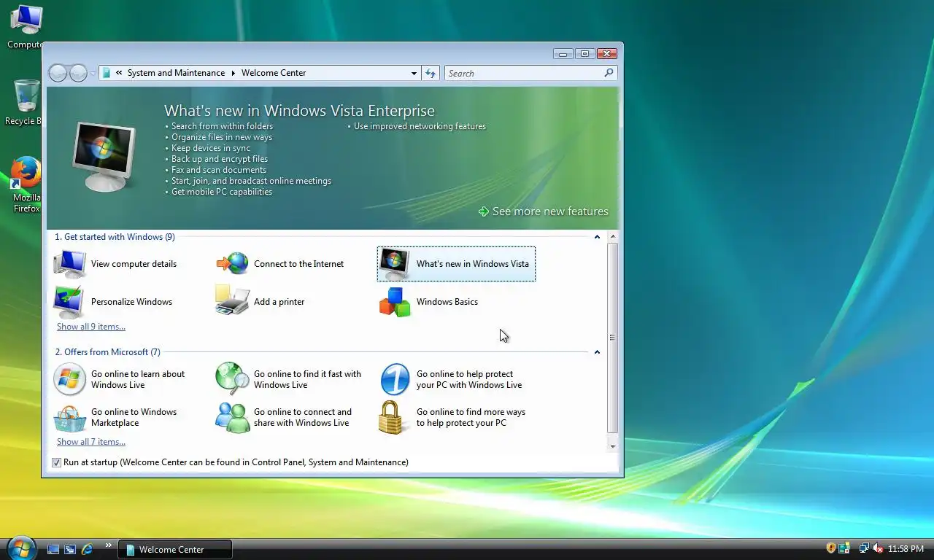Select Go online to learn about Windows Live
The height and width of the screenshot is (560, 934).
(x=121, y=379)
